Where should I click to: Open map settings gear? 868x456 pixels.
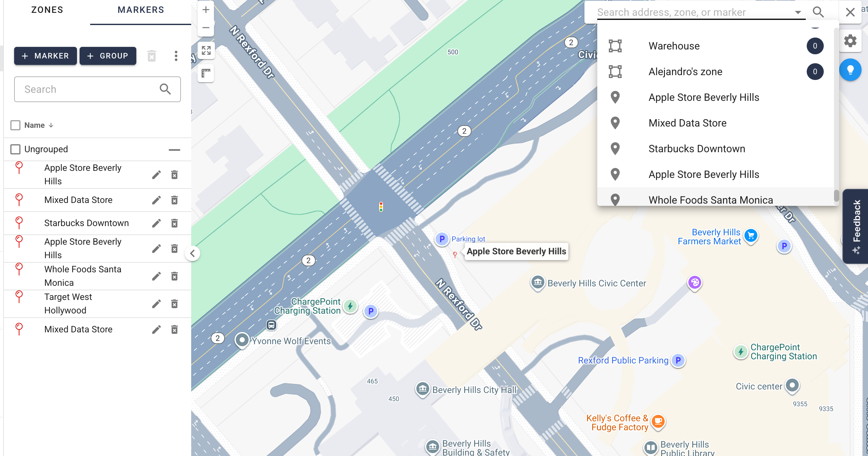[850, 41]
